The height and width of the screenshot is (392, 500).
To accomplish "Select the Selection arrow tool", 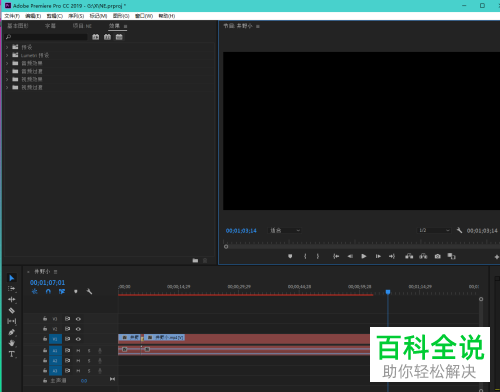I will click(x=12, y=278).
